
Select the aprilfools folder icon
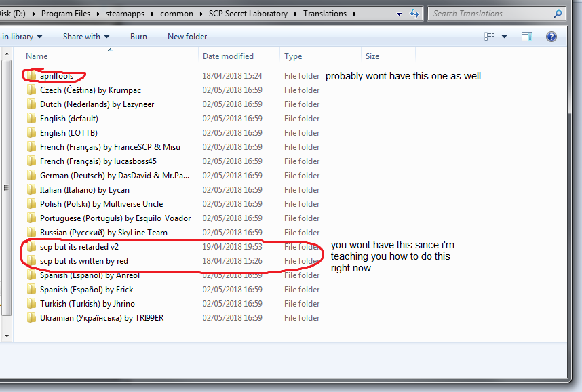[31, 75]
